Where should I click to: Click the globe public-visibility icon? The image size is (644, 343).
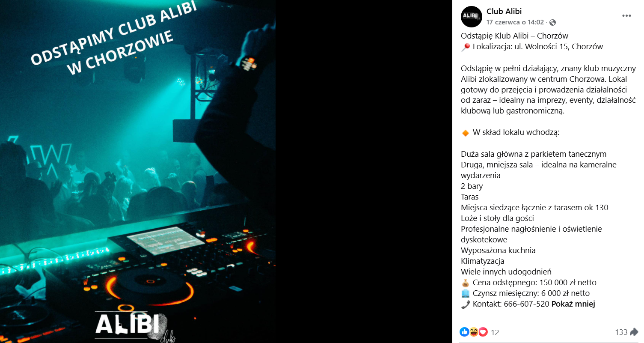click(552, 22)
